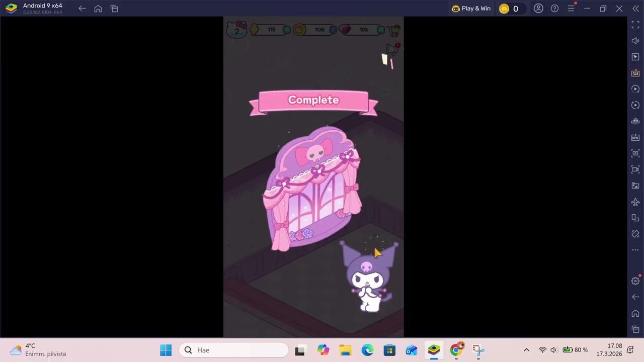644x362 pixels.
Task: Click the system tray volume speaker
Action: tap(554, 350)
